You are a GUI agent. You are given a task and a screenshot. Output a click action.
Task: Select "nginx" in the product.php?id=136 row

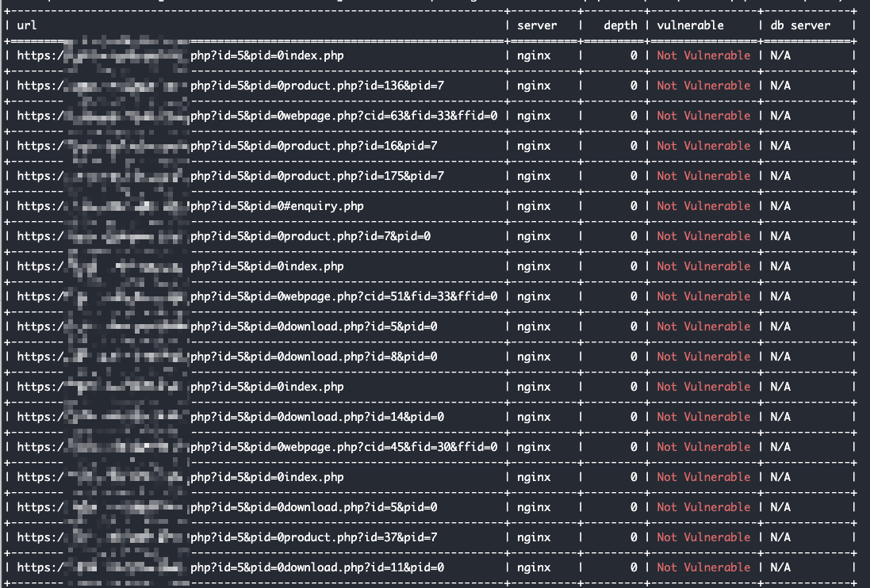click(x=534, y=86)
